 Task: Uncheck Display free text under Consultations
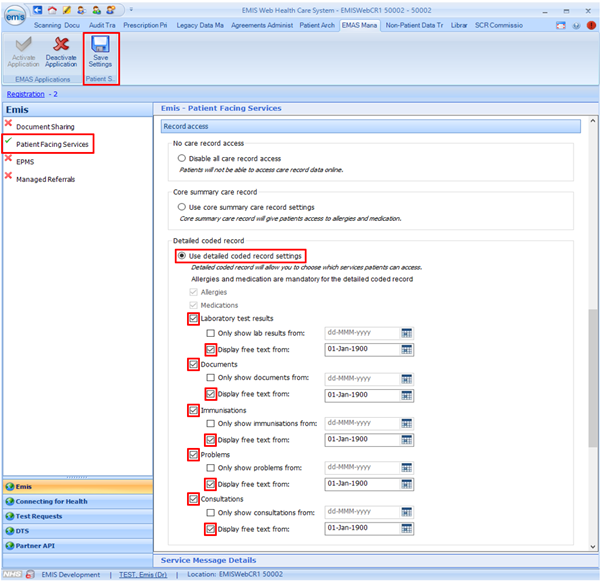click(210, 529)
